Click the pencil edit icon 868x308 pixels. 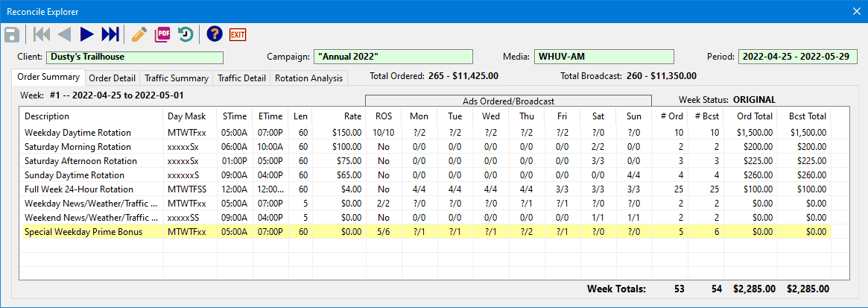point(139,34)
